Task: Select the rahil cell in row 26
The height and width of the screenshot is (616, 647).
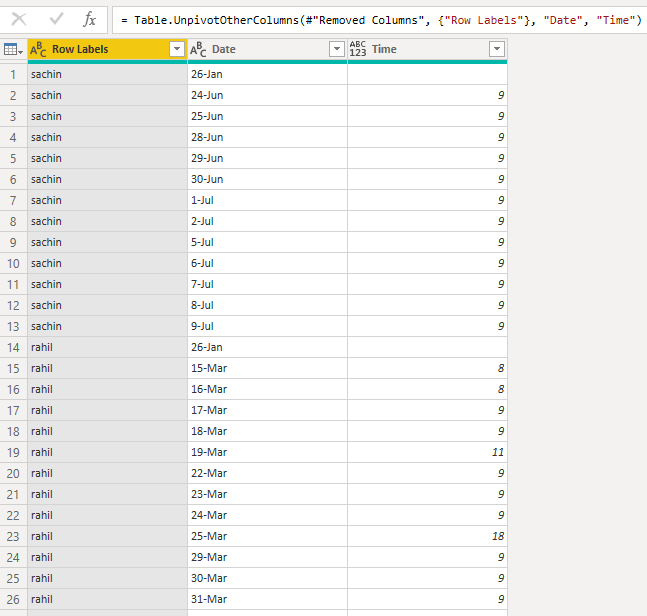Action: 107,600
